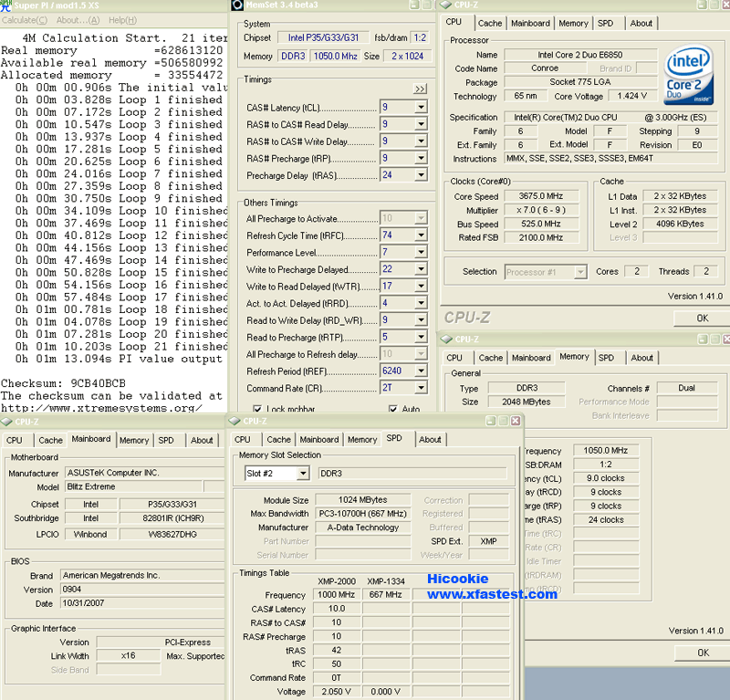The image size is (730, 700).
Task: Switch to Memory tab in top CPU-Z window
Action: point(573,24)
